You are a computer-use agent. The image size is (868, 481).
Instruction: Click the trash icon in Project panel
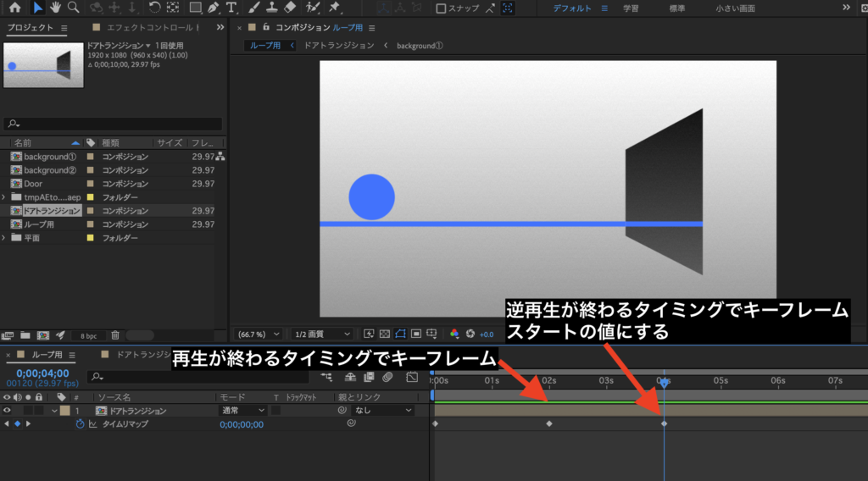115,335
